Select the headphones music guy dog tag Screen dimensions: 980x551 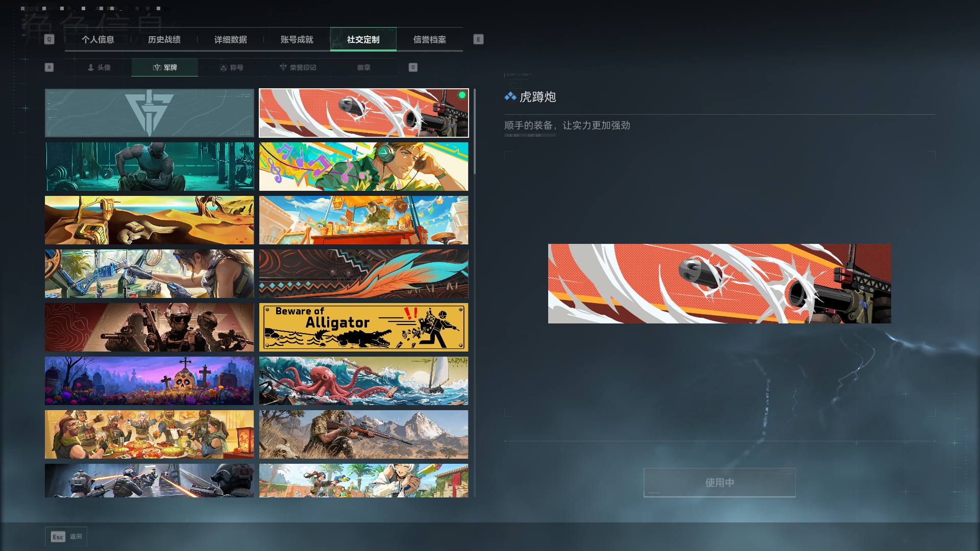pyautogui.click(x=363, y=167)
